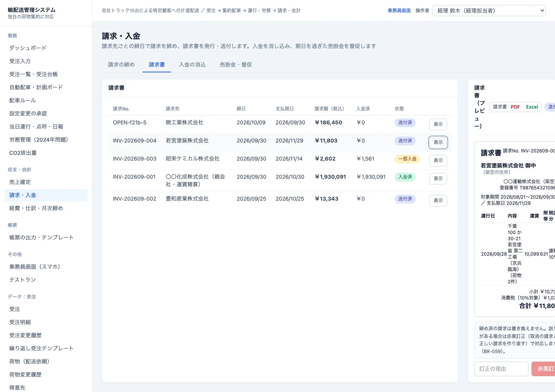Viewport: 555px width, 392px height.
Task: Click 表示 for invoice INV-202609-004
Action: [x=438, y=142]
